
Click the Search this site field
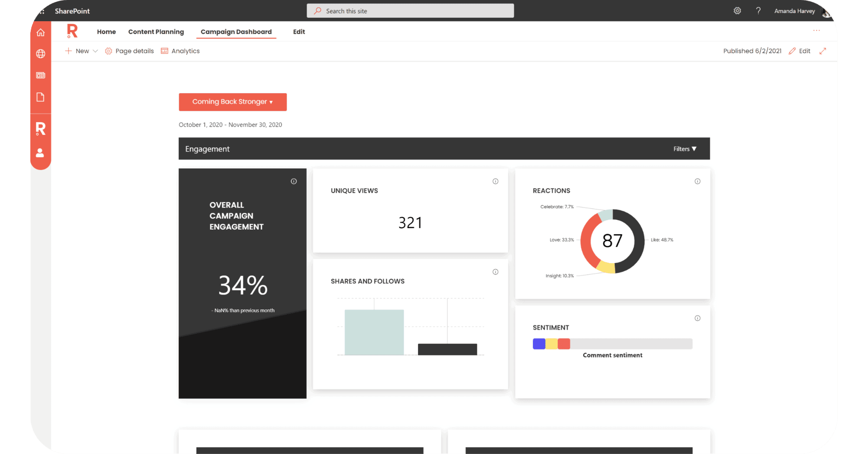click(410, 11)
